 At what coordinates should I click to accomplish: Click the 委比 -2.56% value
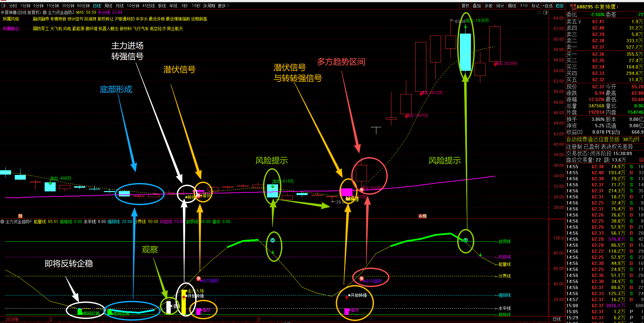597,15
